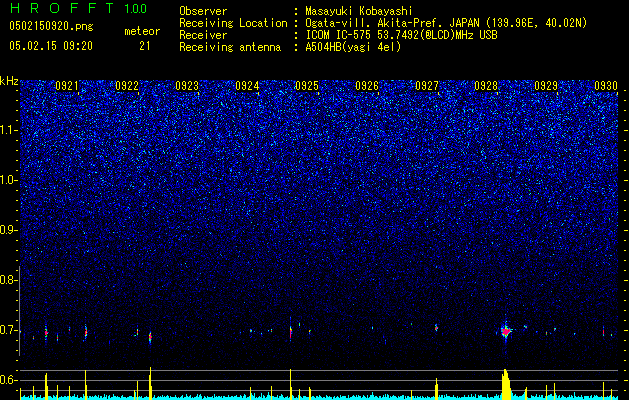Click the 1.0 kHz axis tick label

click(x=9, y=181)
